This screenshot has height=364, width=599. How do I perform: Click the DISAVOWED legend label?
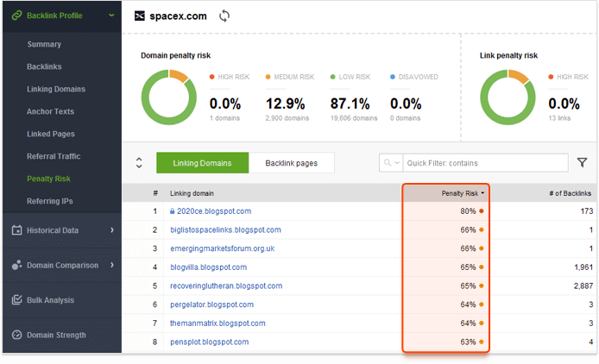pyautogui.click(x=418, y=77)
